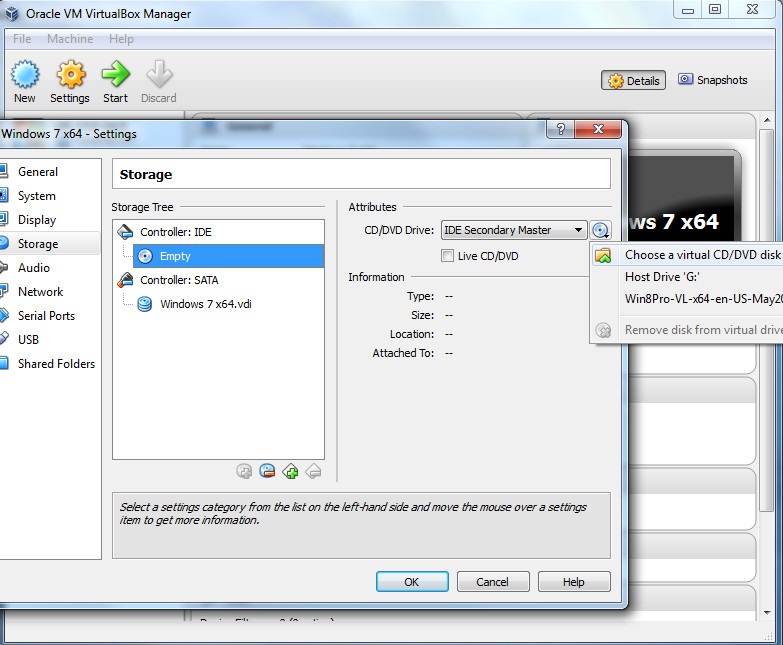This screenshot has height=645, width=783.
Task: Confirm settings with the OK button
Action: point(412,582)
